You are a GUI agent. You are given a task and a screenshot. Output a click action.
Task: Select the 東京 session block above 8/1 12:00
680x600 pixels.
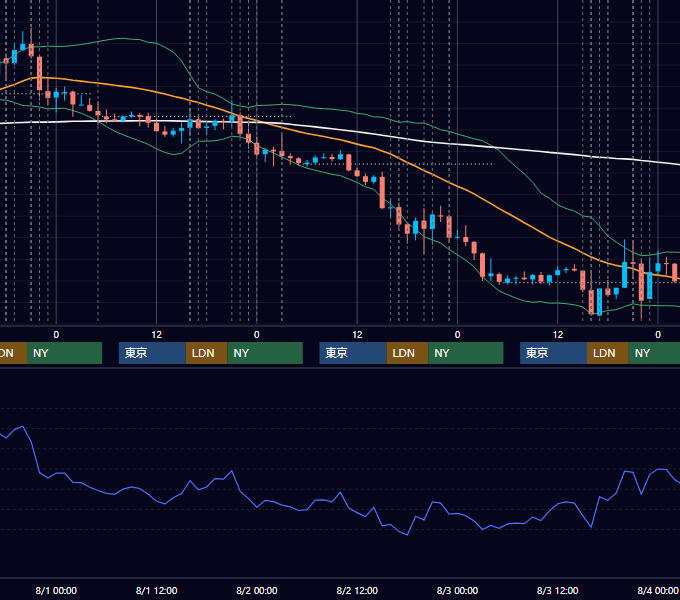point(153,353)
